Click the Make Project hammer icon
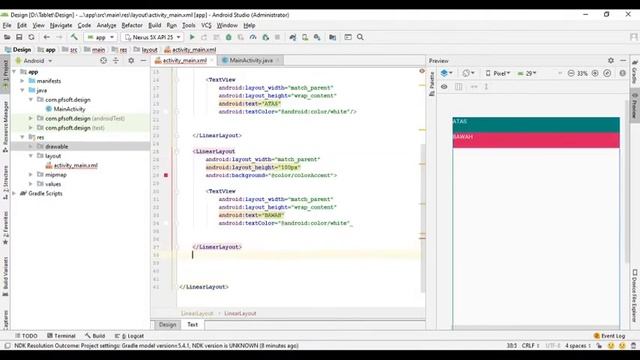 (x=74, y=37)
